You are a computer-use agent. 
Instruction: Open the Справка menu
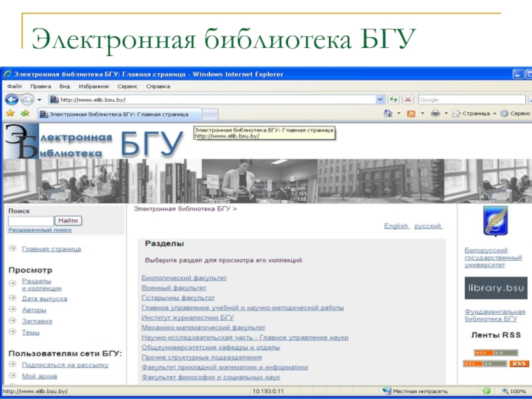pyautogui.click(x=158, y=86)
